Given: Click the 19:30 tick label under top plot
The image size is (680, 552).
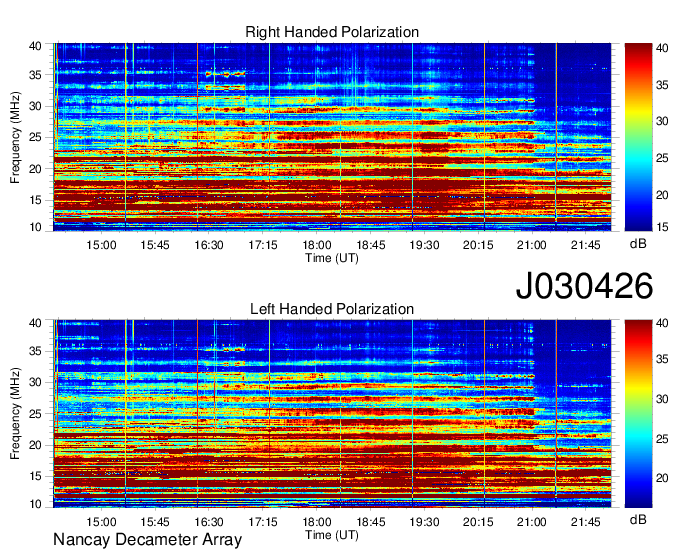Looking at the screenshot, I should (424, 245).
